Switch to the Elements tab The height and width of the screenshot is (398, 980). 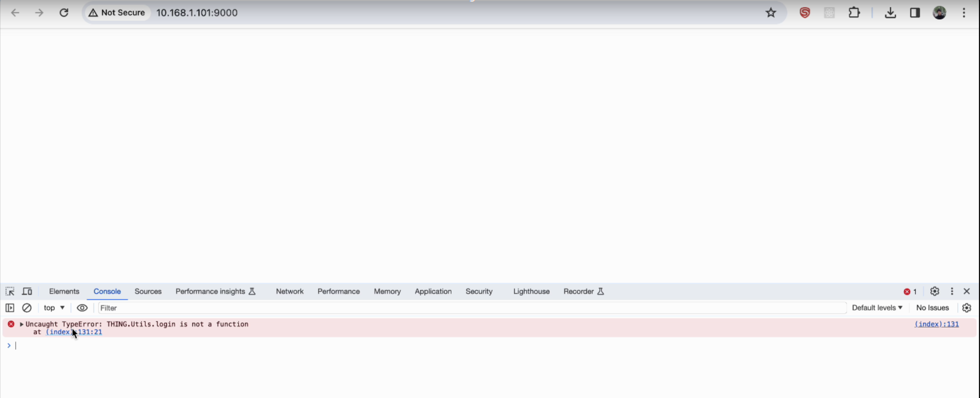[64, 291]
